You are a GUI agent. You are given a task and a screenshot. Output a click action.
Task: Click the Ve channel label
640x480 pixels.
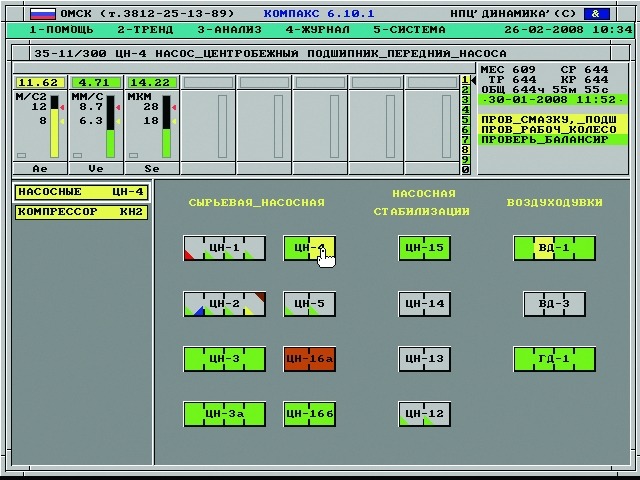[x=96, y=169]
